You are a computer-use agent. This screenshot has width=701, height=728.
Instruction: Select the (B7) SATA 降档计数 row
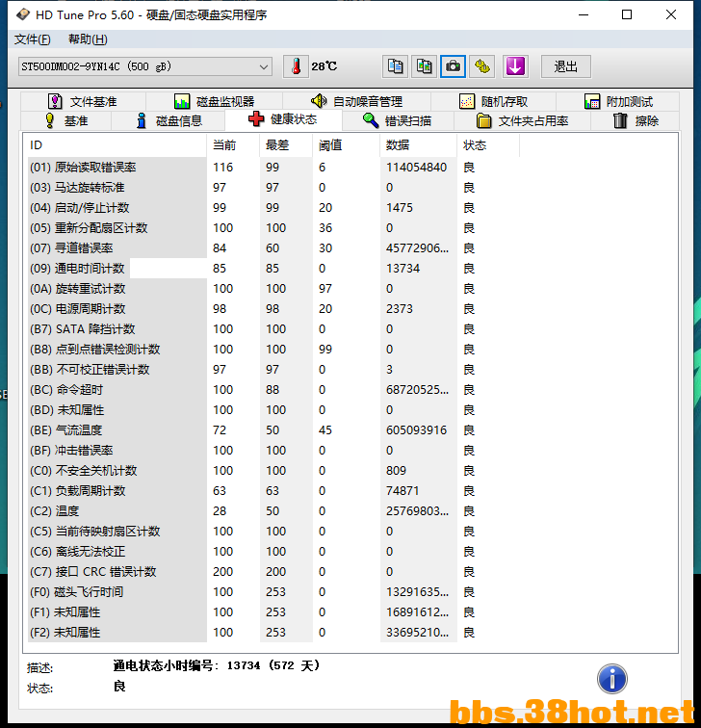(x=273, y=328)
